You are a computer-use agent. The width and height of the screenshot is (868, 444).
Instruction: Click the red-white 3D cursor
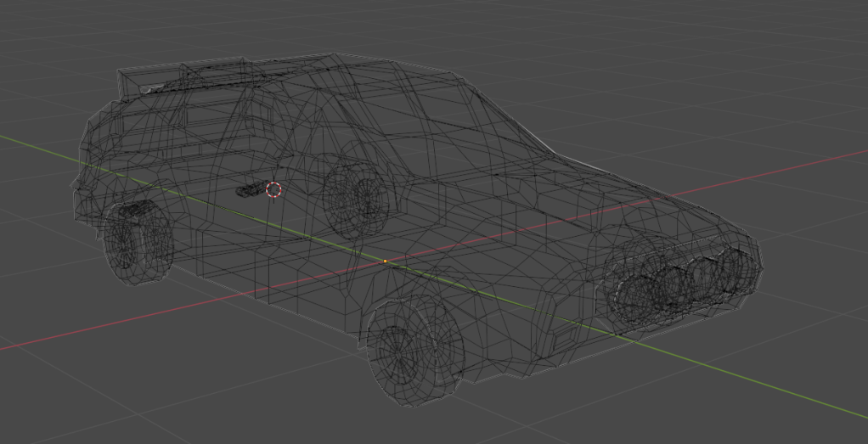273,189
